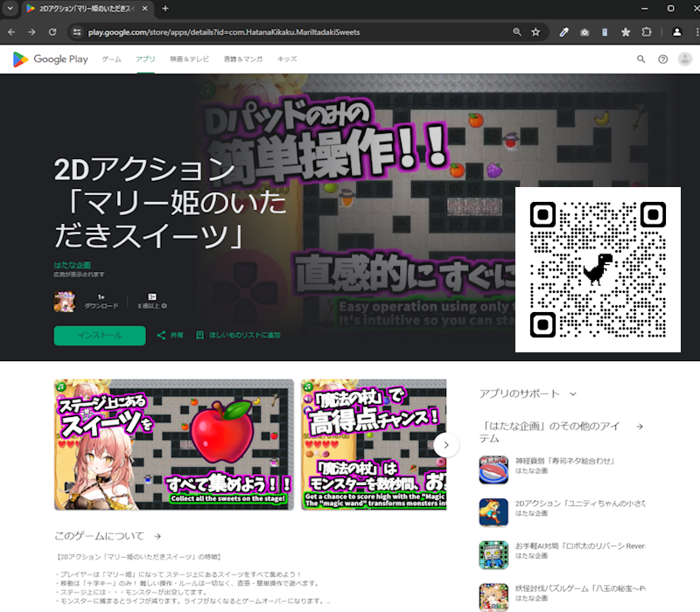This screenshot has width=700, height=612.
Task: Bookmark this page with the star icon
Action: coord(535,32)
